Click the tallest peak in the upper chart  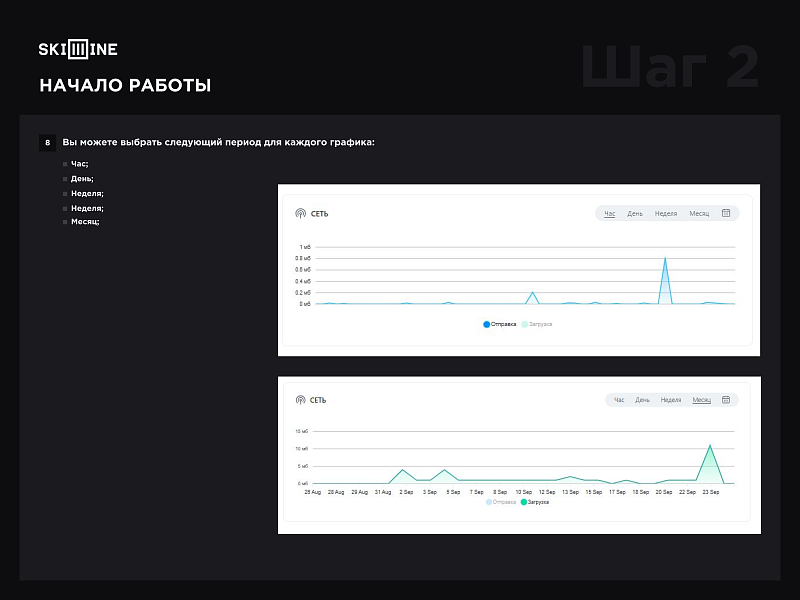click(x=665, y=259)
